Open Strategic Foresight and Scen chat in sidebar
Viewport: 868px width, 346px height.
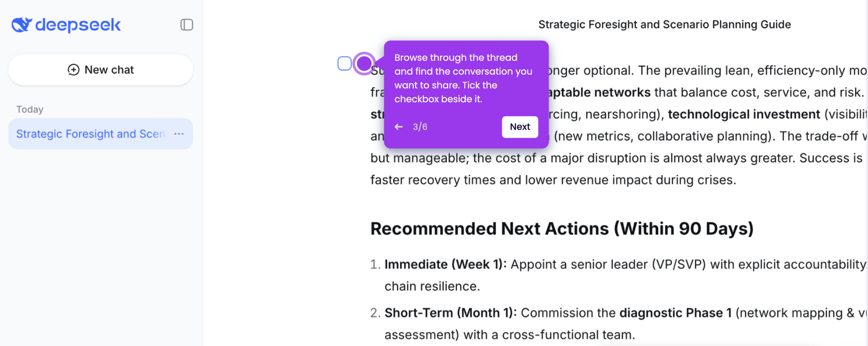click(x=90, y=134)
